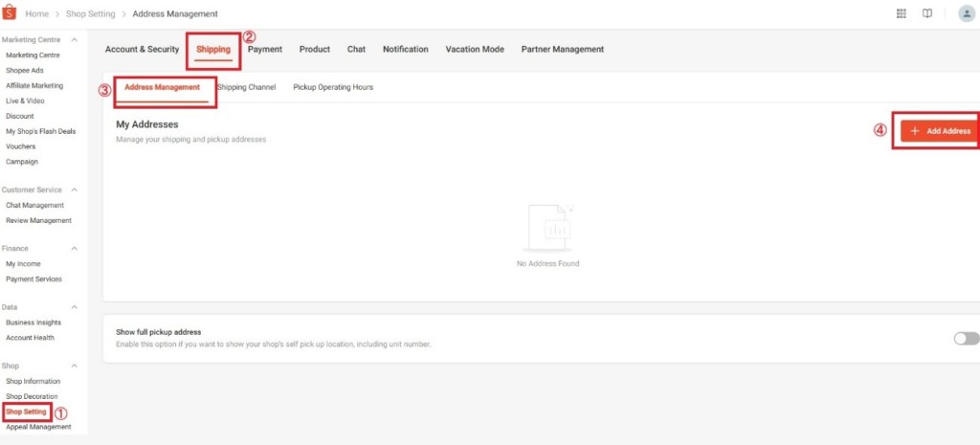Select the Pickup Operating Hours tab
Screen dimensions: 980x445
click(333, 87)
